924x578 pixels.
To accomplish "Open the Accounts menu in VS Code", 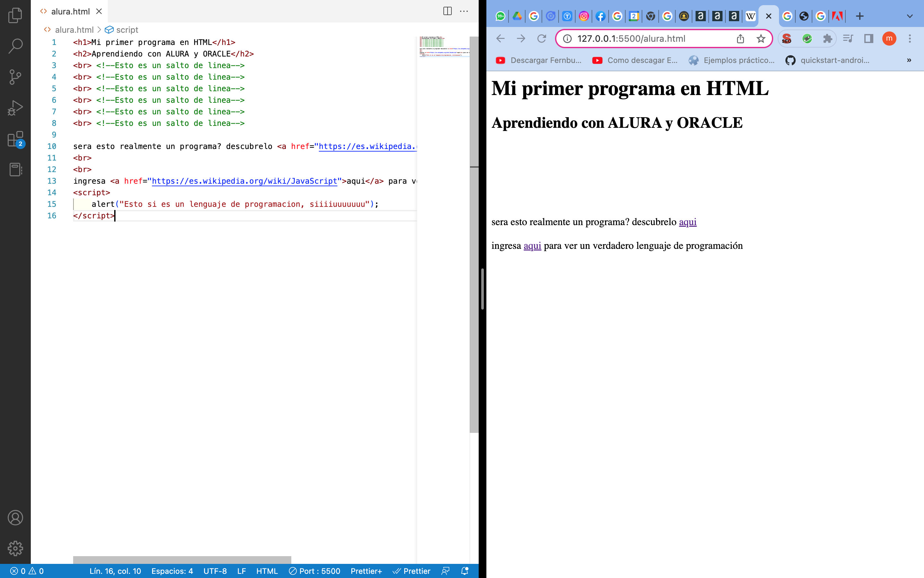I will click(x=15, y=518).
